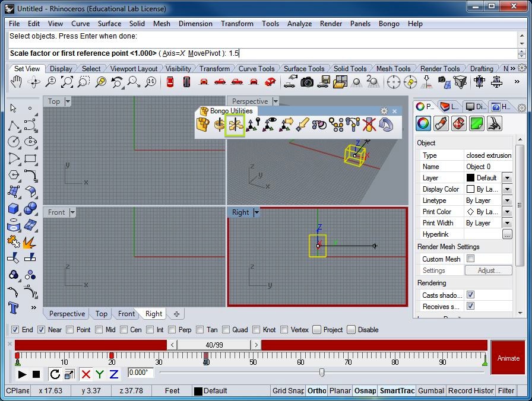Image resolution: width=532 pixels, height=401 pixels.
Task: Click the pointer select tool in sidebar
Action: 13,109
